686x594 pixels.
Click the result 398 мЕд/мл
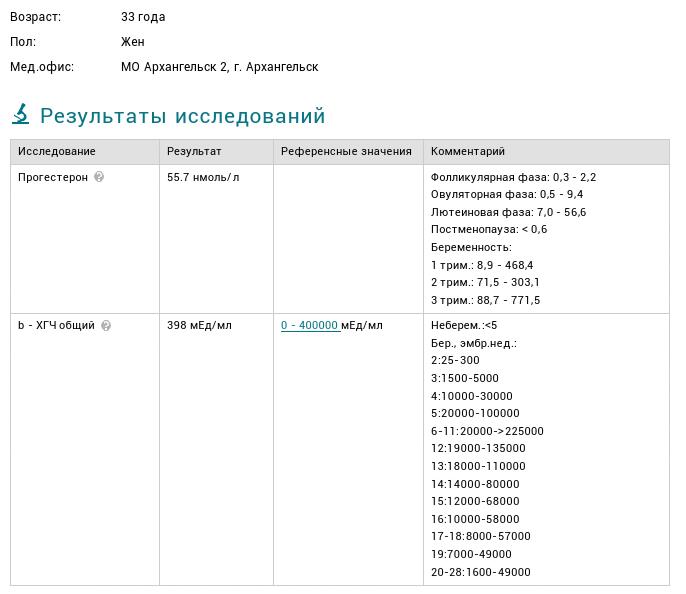pyautogui.click(x=200, y=325)
